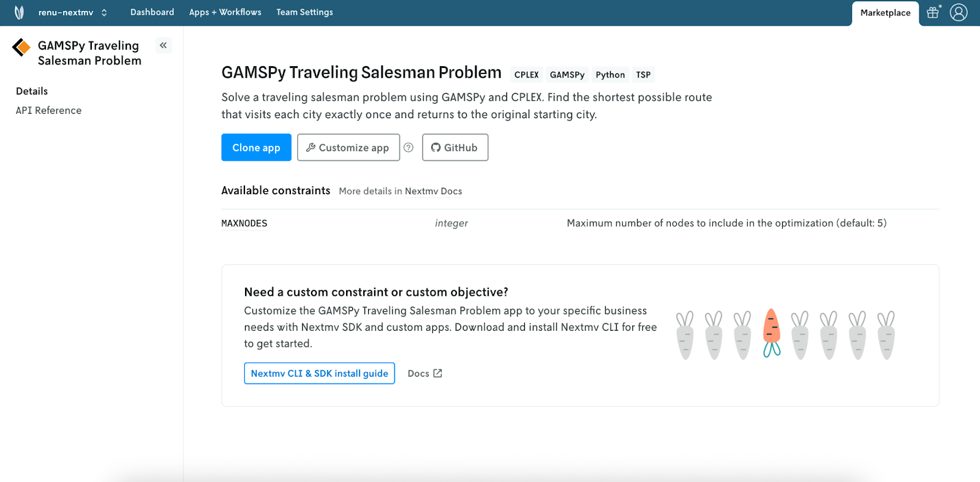The width and height of the screenshot is (980, 482).
Task: Click the CPLEX tag
Action: (x=526, y=75)
